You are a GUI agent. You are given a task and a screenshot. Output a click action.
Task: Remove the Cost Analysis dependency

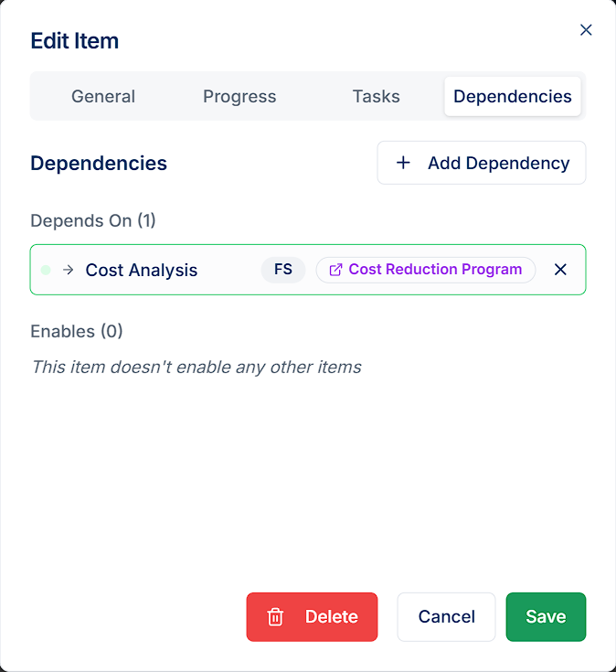pyautogui.click(x=560, y=270)
